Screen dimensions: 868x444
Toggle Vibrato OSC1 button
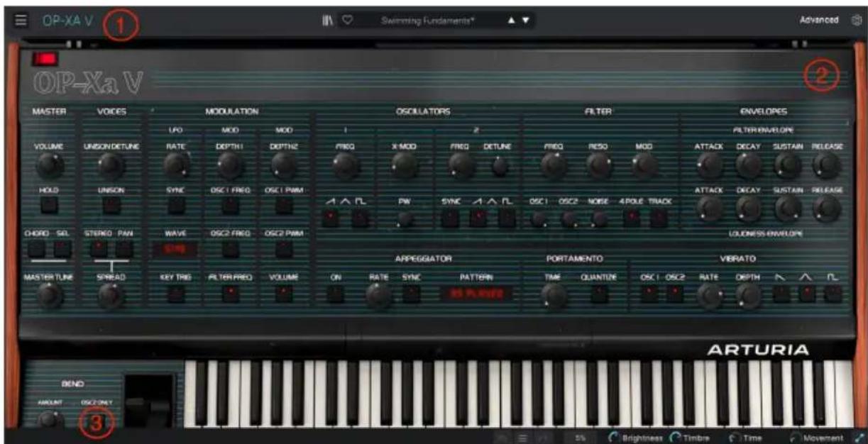pyautogui.click(x=649, y=294)
